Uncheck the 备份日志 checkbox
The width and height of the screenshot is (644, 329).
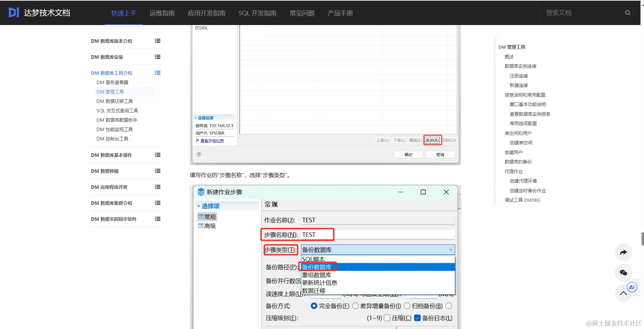click(x=417, y=318)
